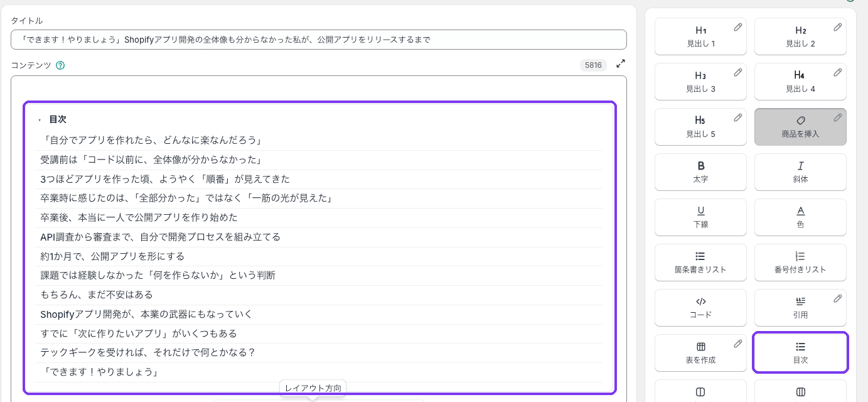Edit 見出し 5 style with pencil icon

(x=738, y=117)
